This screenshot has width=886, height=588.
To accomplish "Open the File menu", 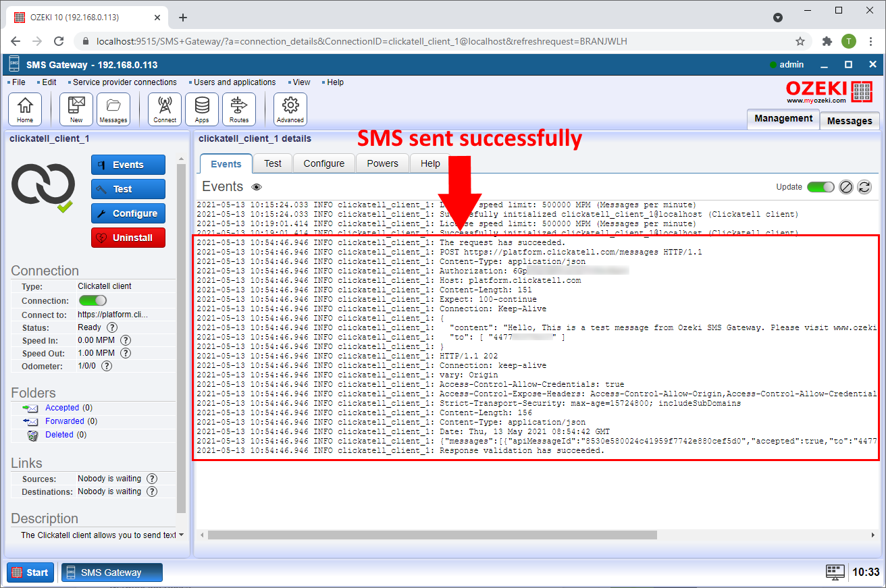I will (x=18, y=82).
